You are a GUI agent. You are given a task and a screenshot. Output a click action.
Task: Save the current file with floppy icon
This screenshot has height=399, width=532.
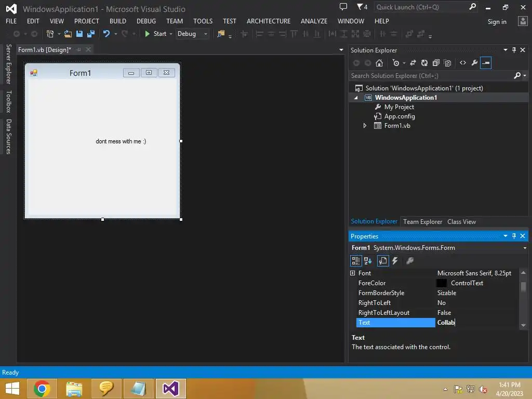coord(79,34)
